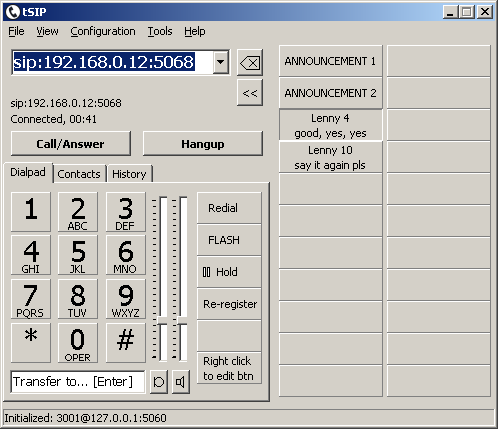Viewport: 498px width, 429px height.
Task: Click the 'Right click to edit btn' button
Action: [229, 368]
